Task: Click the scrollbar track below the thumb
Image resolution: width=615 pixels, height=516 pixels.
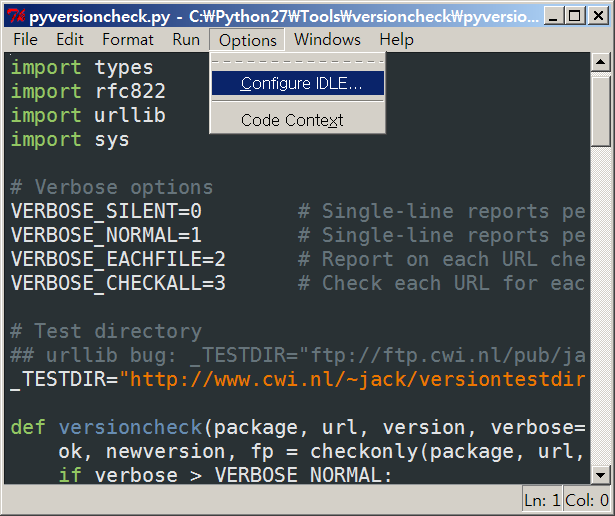Action: (600, 306)
